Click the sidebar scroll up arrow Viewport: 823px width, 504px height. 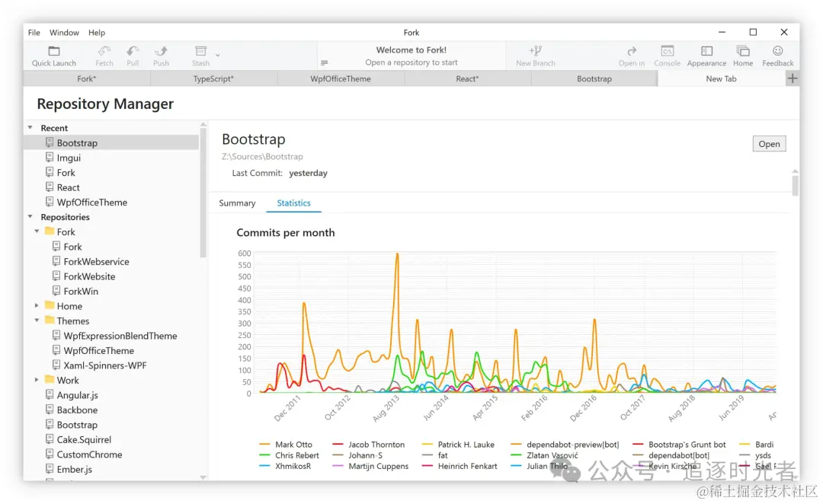tap(203, 125)
